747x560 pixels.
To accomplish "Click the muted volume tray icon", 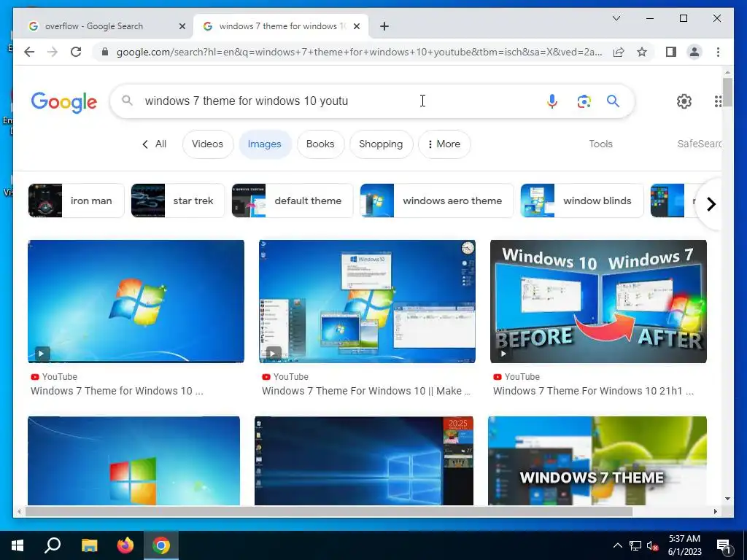I will pos(653,545).
